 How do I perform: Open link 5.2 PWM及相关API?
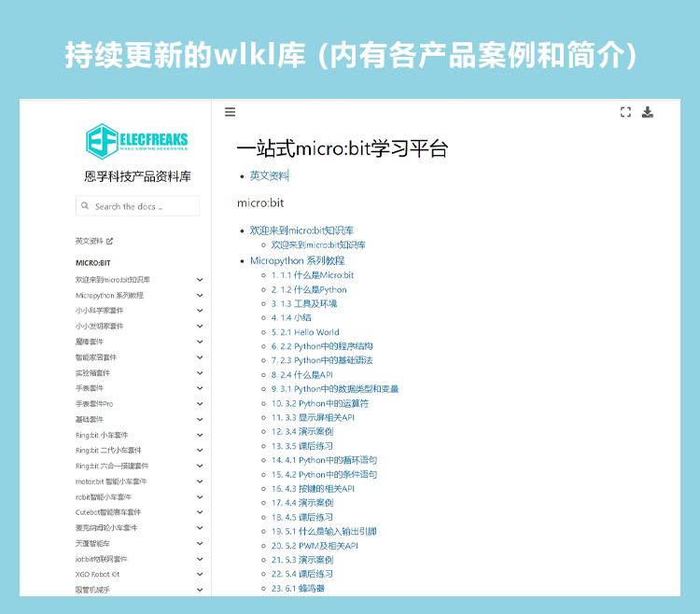coord(315,546)
